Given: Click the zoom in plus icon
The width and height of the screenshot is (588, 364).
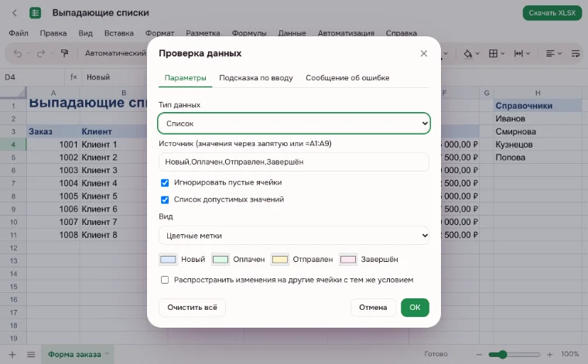Looking at the screenshot, I should coord(549,354).
